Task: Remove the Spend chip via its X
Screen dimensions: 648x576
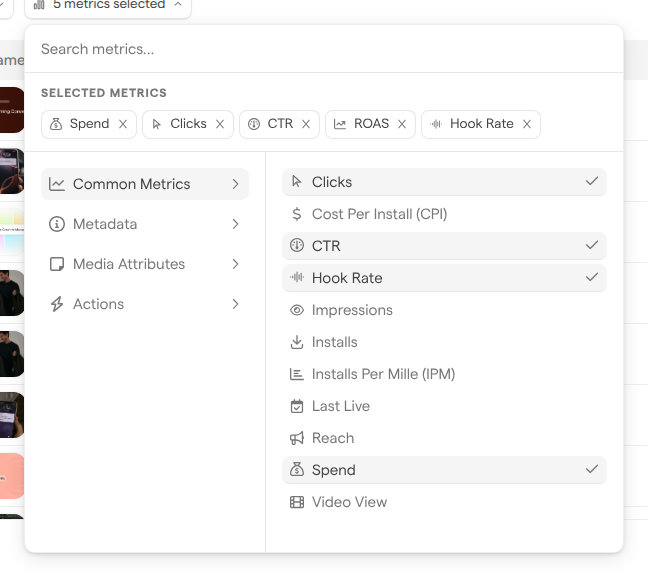Action: (123, 124)
